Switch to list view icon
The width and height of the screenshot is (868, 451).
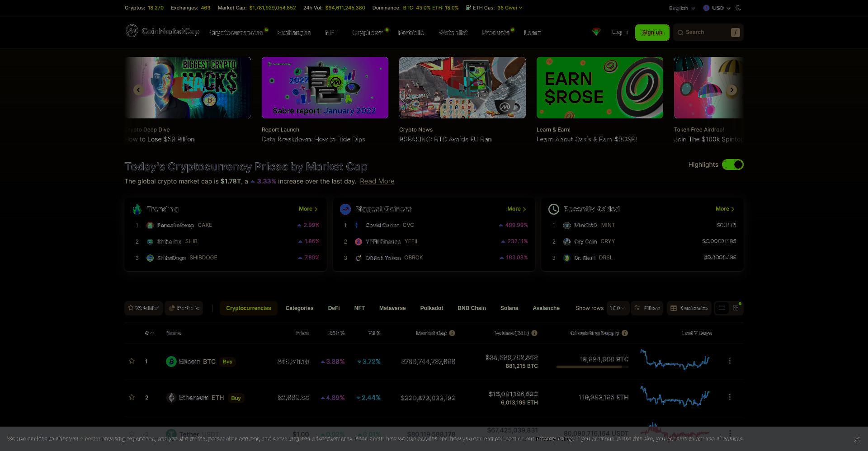pos(722,308)
